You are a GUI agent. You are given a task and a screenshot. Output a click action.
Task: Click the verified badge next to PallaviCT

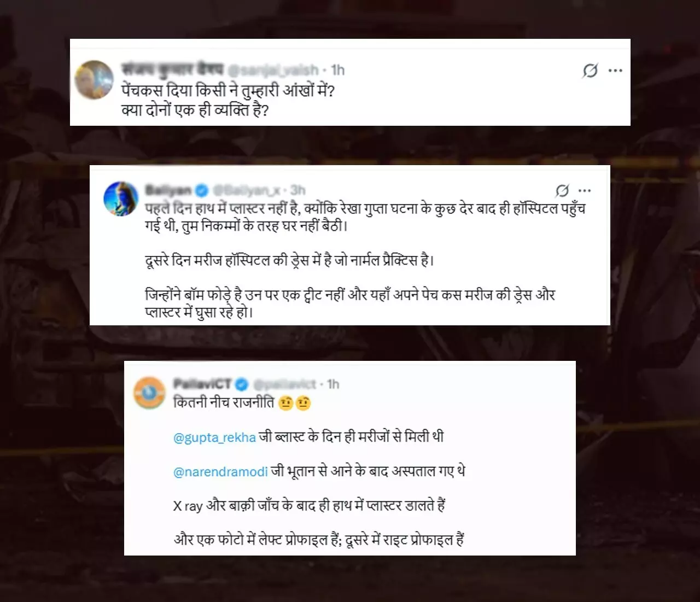click(x=241, y=384)
